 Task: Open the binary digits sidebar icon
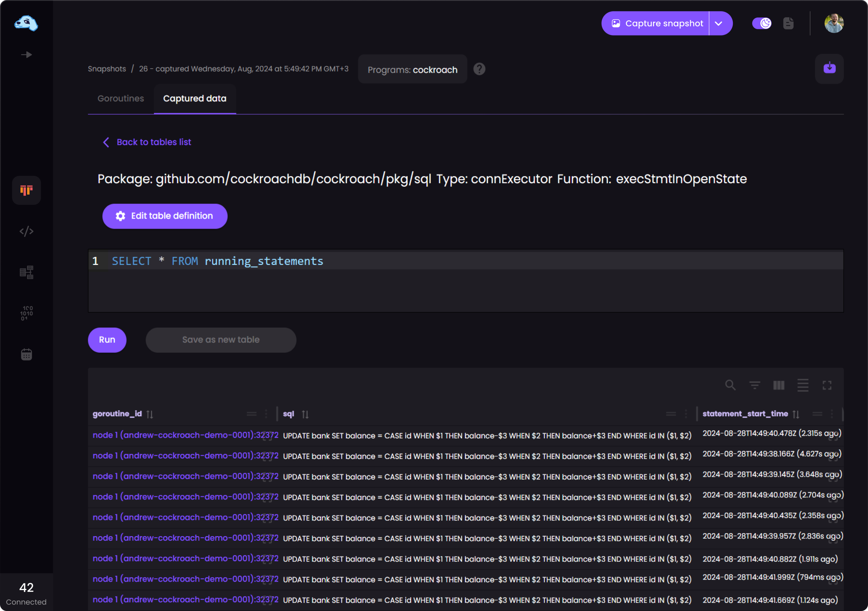[x=26, y=313]
